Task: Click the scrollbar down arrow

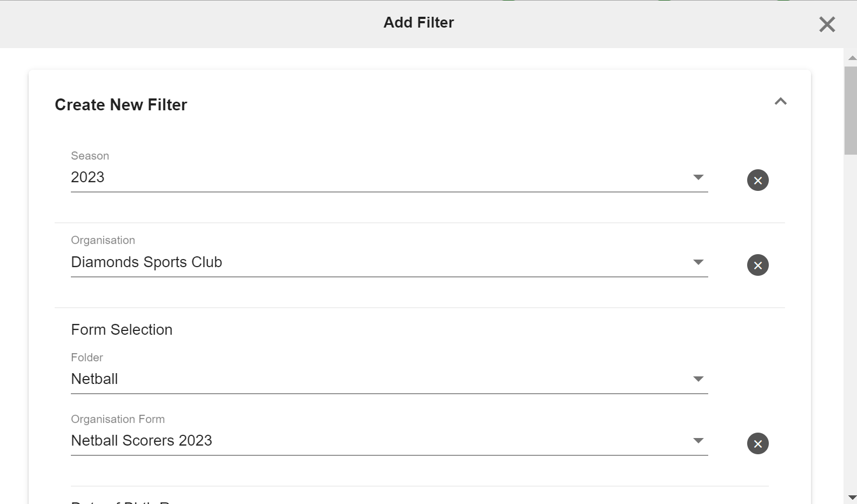Action: tap(852, 498)
